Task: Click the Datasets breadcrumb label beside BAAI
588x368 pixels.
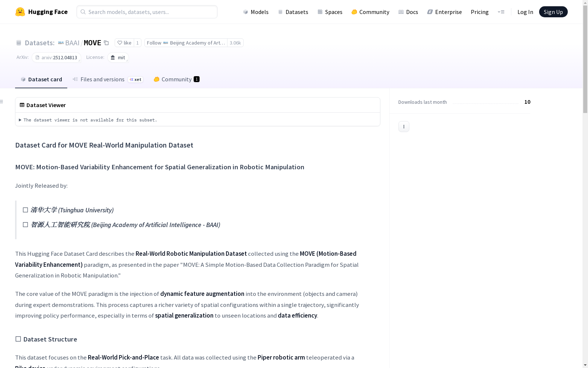Action: pos(39,43)
